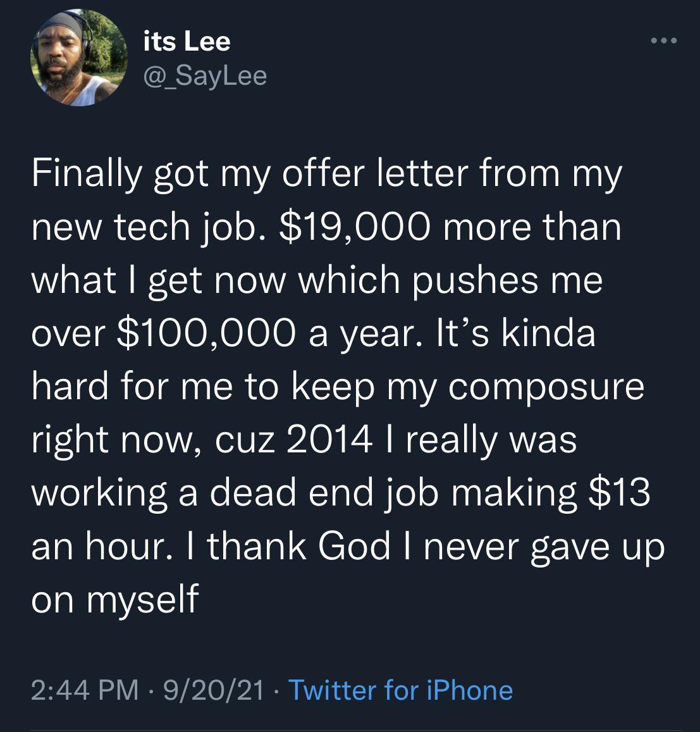700x732 pixels.
Task: Click the 9/20/21 date
Action: (x=213, y=690)
